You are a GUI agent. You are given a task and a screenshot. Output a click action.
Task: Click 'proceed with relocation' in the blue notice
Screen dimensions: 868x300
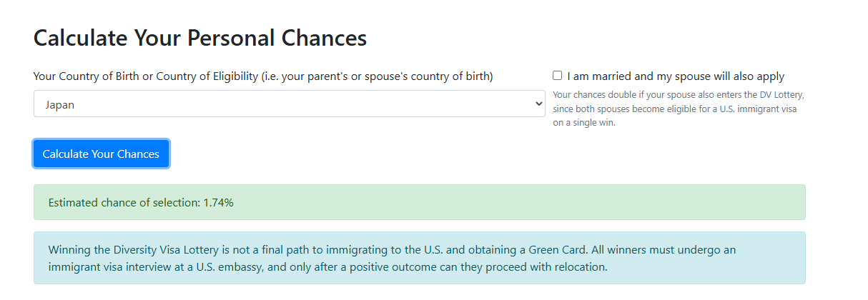pos(546,268)
